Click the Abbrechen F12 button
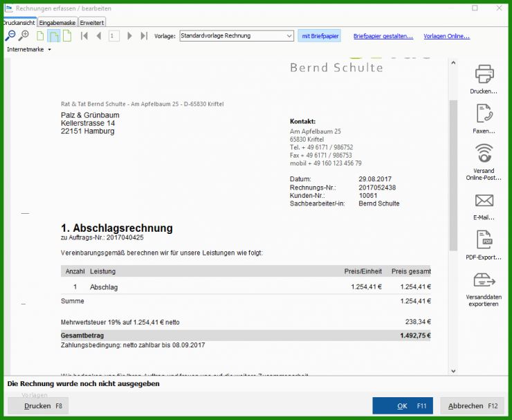Viewport: 512px width, 420px height. [x=472, y=405]
